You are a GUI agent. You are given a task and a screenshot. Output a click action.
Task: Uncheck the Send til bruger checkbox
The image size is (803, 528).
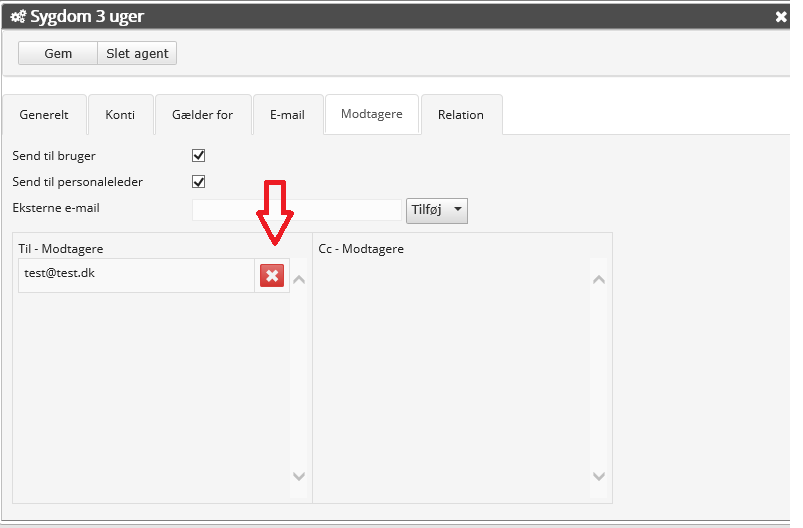[x=198, y=156]
